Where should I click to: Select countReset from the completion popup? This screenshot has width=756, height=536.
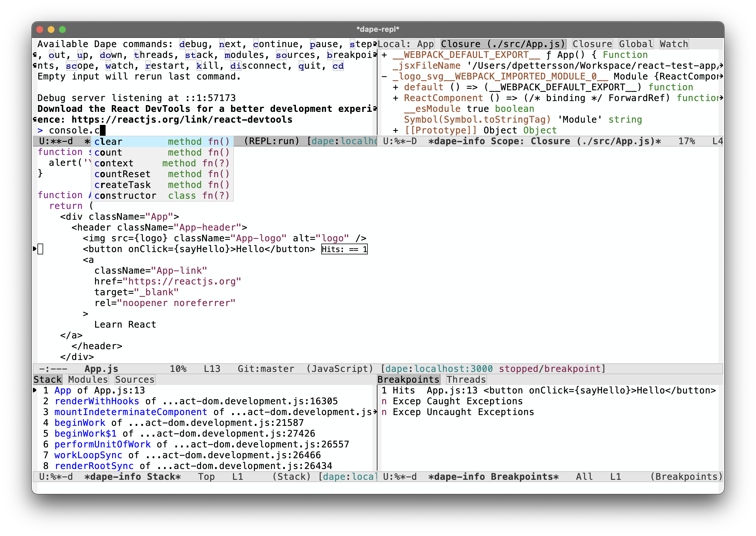(x=122, y=174)
